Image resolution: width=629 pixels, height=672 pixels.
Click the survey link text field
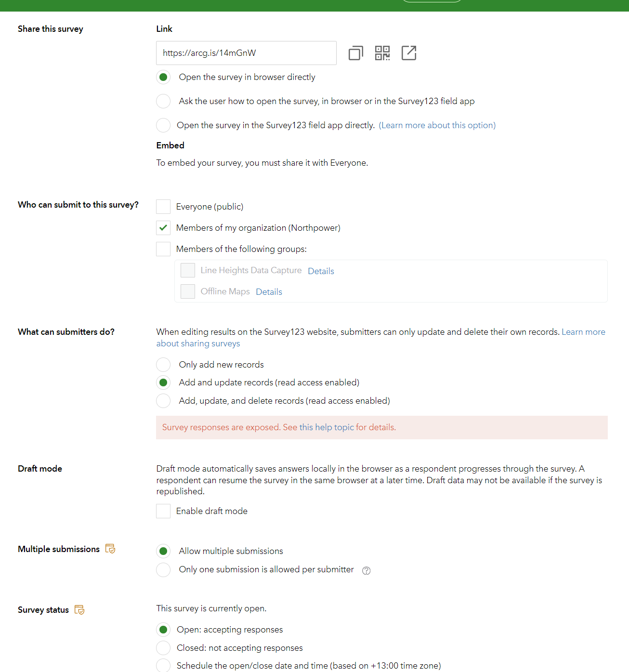[x=246, y=53]
